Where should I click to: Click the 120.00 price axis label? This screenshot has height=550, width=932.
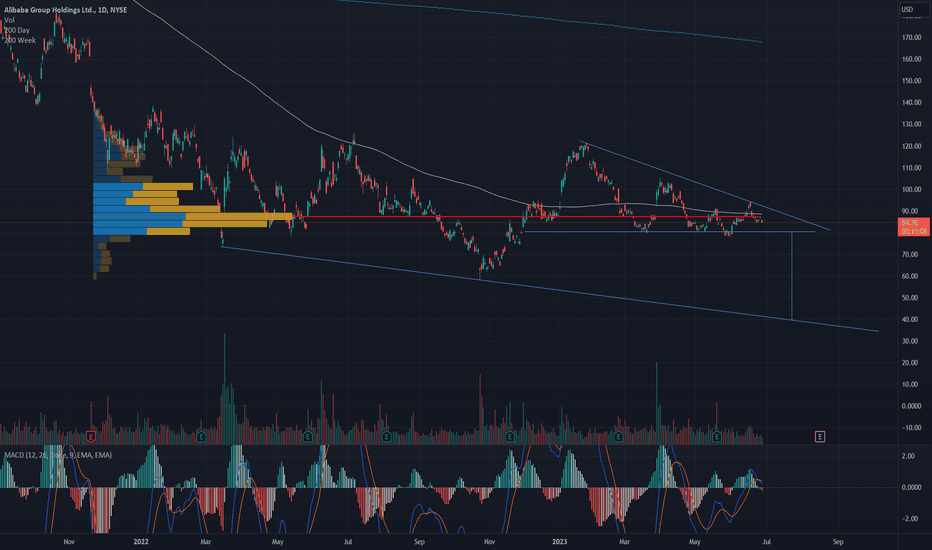(911, 146)
